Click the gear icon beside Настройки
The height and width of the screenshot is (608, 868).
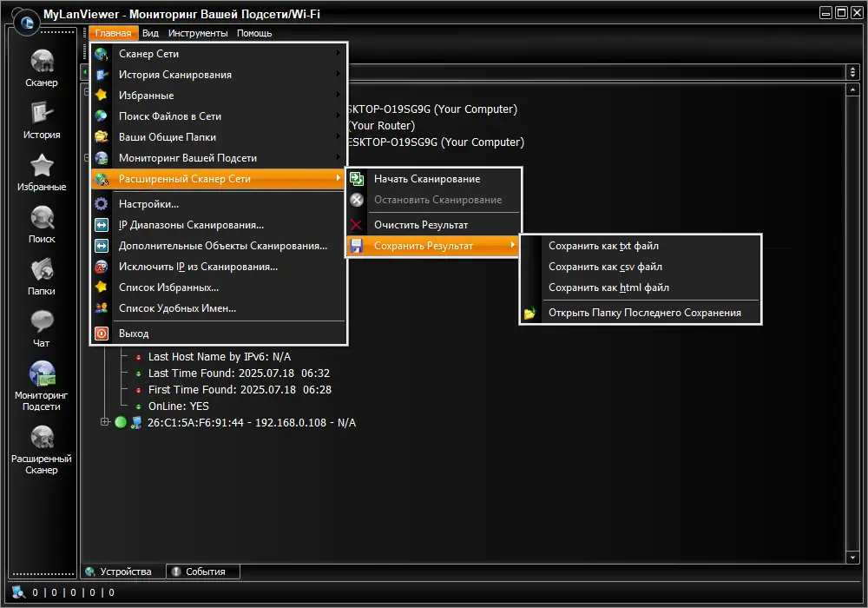[x=102, y=204]
